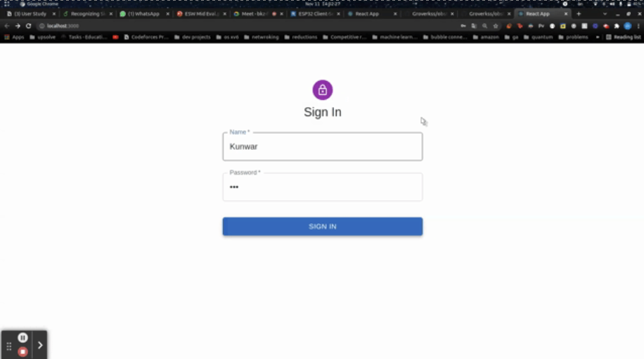Focus the Password input field
Screen dimensions: 644x359
pyautogui.click(x=323, y=187)
